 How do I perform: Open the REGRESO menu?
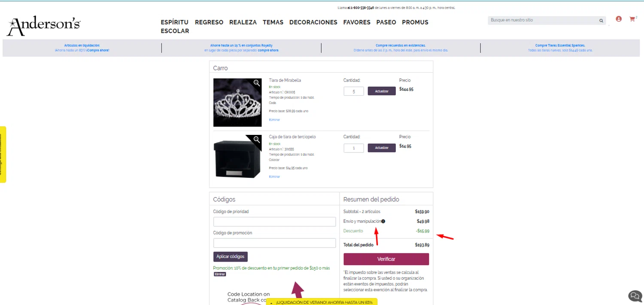(x=209, y=22)
